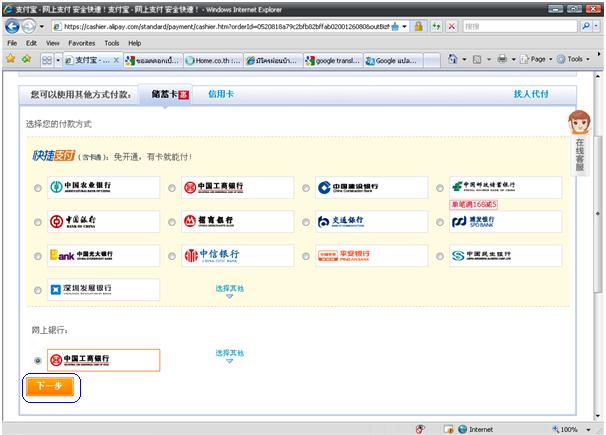
Task: Click the Print toolbar icon
Action: (x=502, y=59)
